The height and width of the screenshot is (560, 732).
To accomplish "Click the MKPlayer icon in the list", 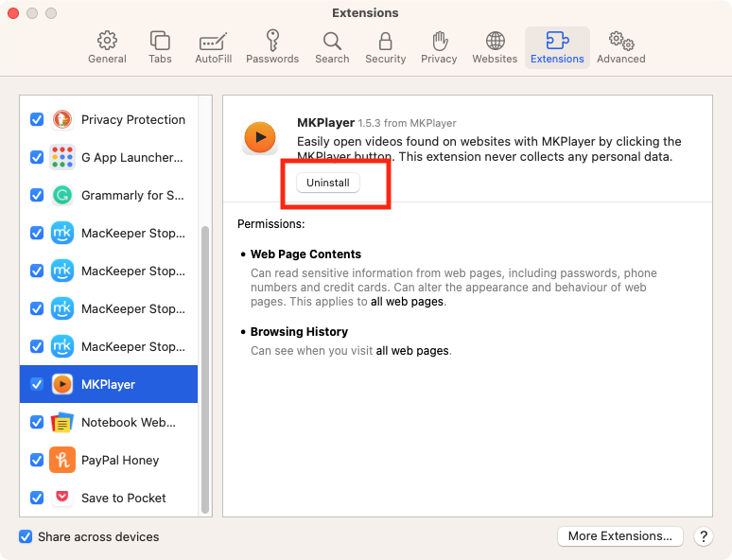I will tap(62, 384).
